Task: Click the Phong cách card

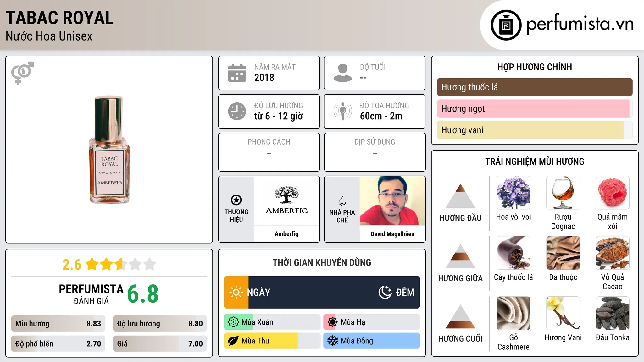Action: [x=269, y=152]
